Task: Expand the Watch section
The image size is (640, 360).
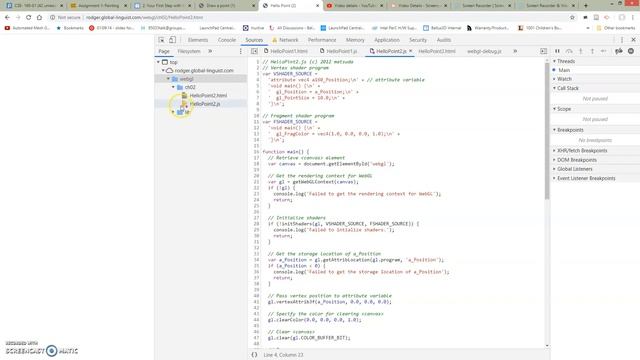Action: coord(564,79)
